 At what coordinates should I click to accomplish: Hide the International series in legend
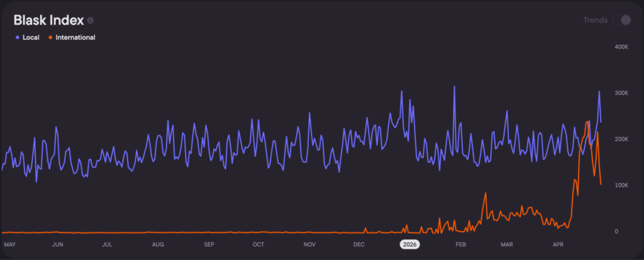[72, 37]
